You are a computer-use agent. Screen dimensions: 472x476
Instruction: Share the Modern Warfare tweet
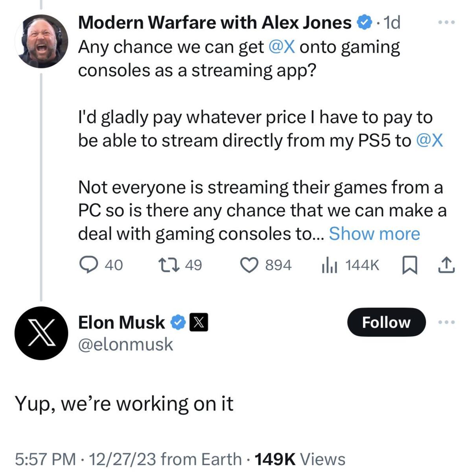coord(446,265)
